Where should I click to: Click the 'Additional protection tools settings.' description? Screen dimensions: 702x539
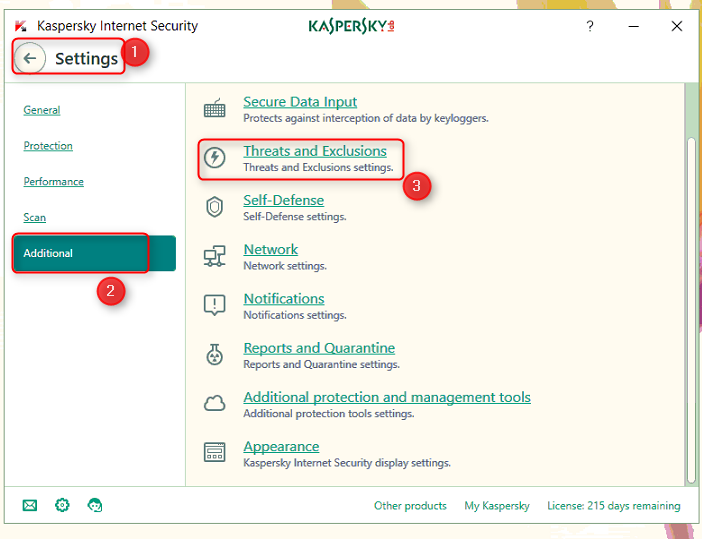(x=329, y=414)
